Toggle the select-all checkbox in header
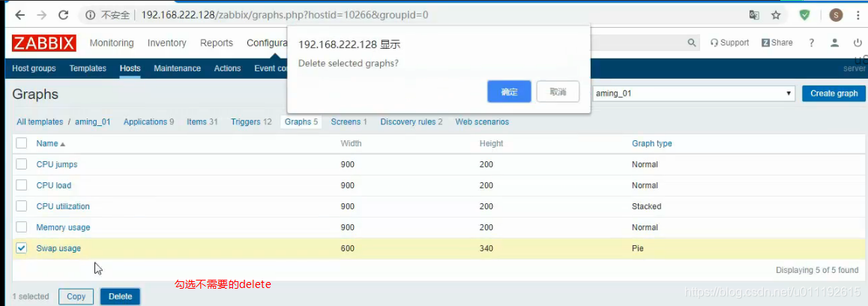The width and height of the screenshot is (868, 306). pyautogui.click(x=21, y=143)
